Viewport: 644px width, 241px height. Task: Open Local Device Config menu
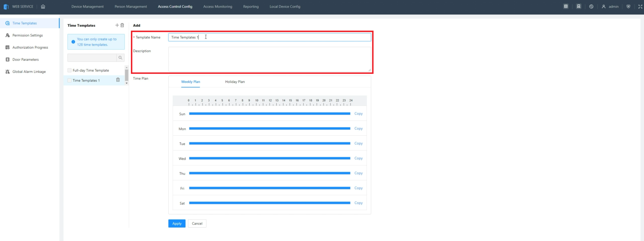(285, 6)
